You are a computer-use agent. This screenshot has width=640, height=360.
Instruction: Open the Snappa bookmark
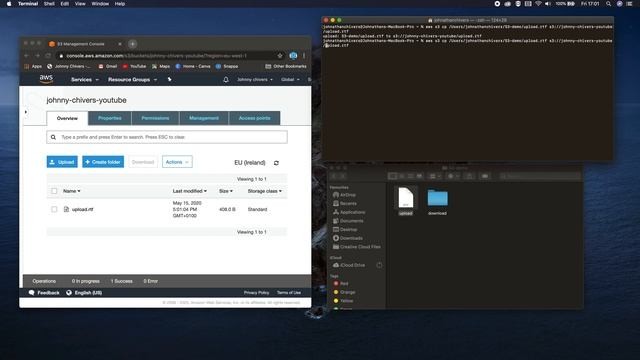pyautogui.click(x=227, y=66)
